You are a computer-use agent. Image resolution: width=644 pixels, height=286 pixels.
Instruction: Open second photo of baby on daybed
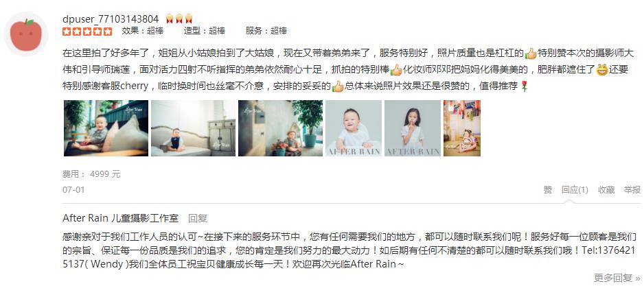click(193, 128)
